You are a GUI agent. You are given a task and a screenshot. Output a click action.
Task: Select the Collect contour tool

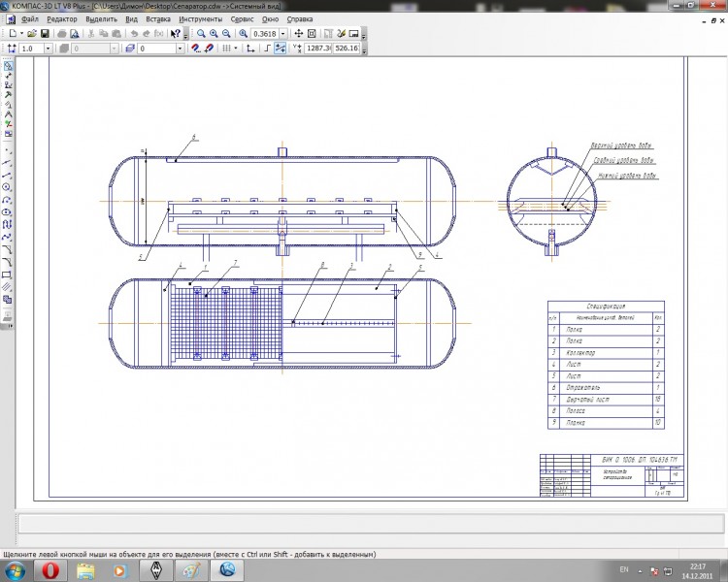pyautogui.click(x=7, y=300)
